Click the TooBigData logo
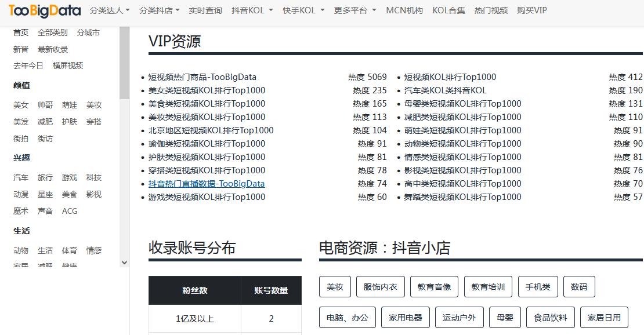The width and height of the screenshot is (644, 335). 44,10
